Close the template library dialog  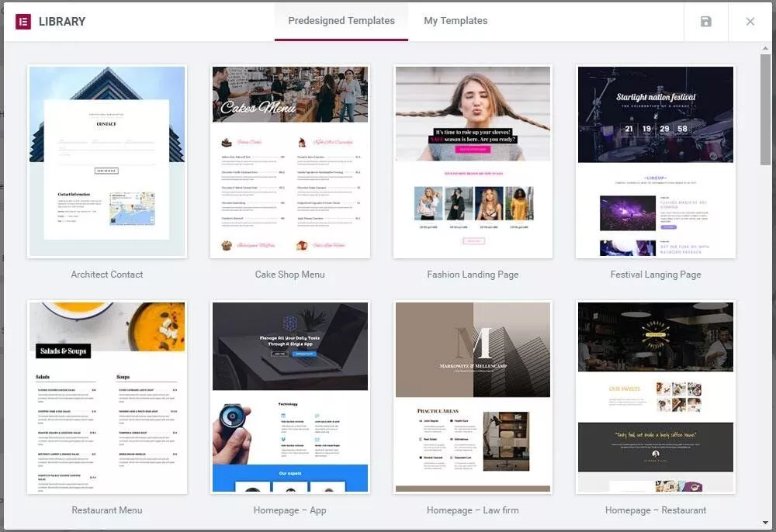point(750,22)
